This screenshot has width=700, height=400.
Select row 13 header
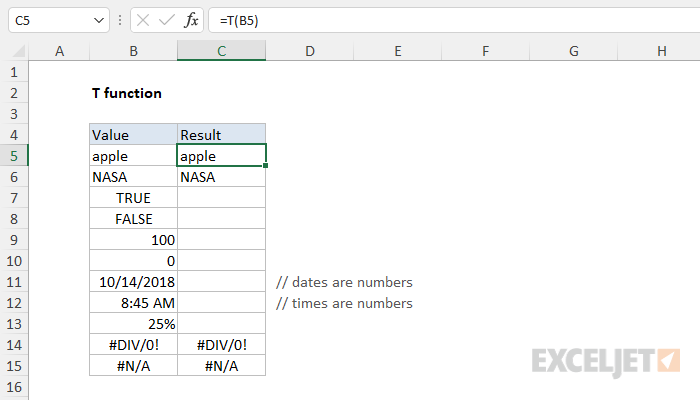[14, 324]
